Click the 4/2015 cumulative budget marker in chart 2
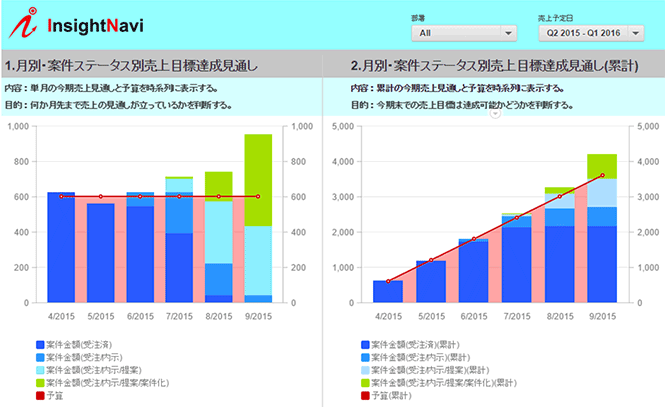This screenshot has width=665, height=407. coord(388,281)
